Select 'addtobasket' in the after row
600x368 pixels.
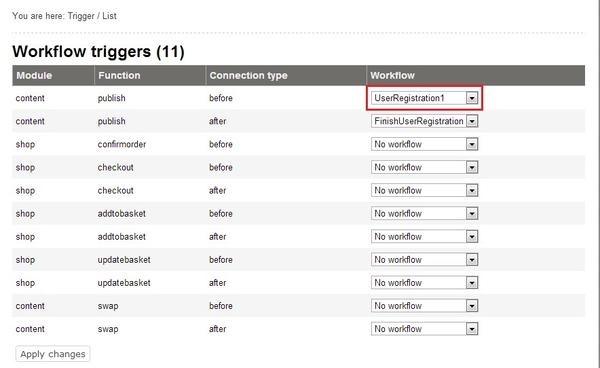pos(122,236)
